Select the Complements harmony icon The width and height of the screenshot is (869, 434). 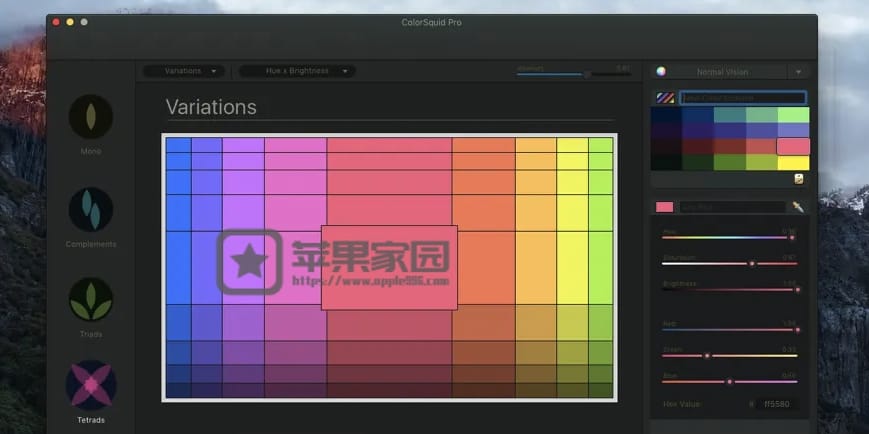91,210
